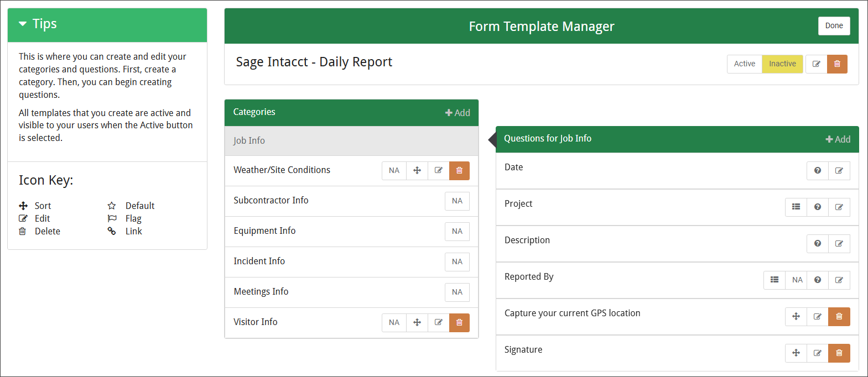Viewport: 868px width, 377px height.
Task: Open list options for Project question
Action: tap(796, 207)
